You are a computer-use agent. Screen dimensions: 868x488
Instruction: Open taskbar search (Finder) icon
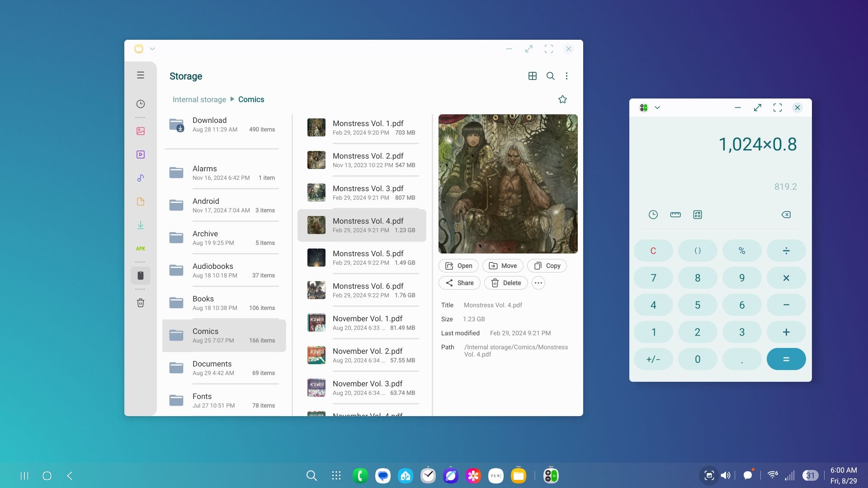311,475
